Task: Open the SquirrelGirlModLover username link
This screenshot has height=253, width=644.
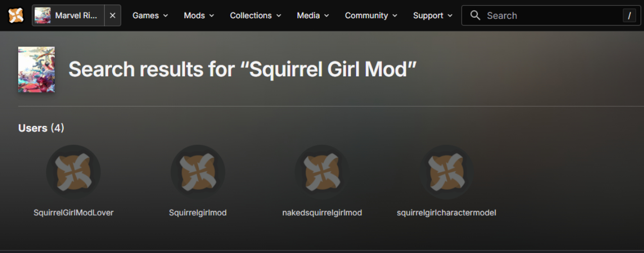Action: pyautogui.click(x=73, y=213)
